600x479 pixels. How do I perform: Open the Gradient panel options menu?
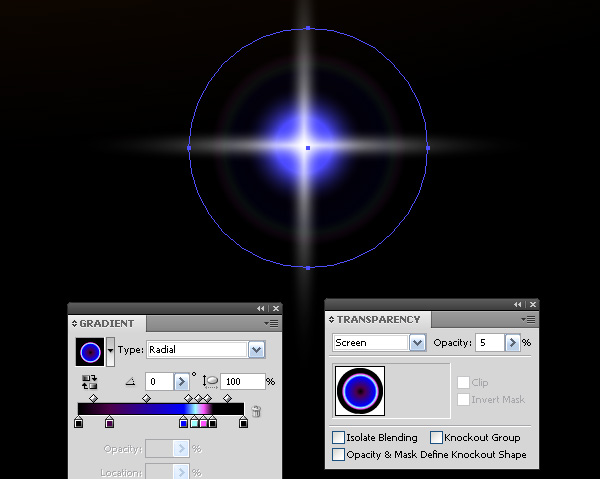click(x=271, y=324)
